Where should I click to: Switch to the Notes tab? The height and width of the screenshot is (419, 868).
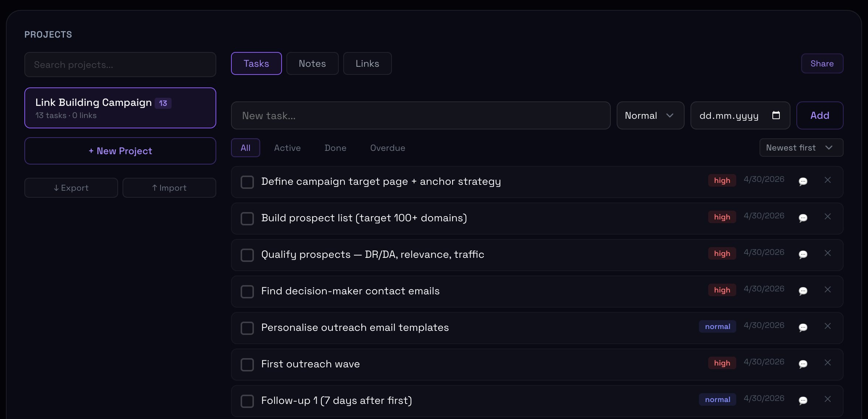312,63
